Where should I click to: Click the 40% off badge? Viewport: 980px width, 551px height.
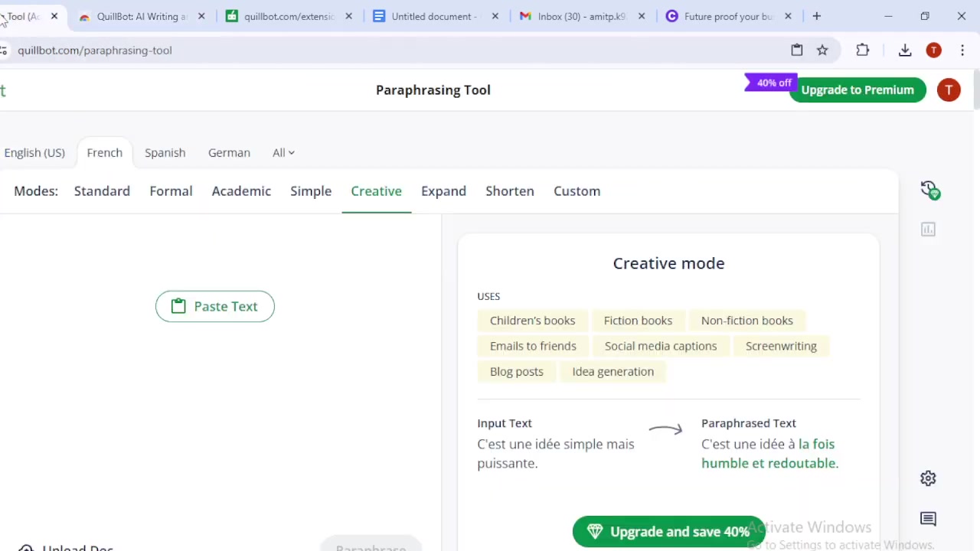pos(772,83)
